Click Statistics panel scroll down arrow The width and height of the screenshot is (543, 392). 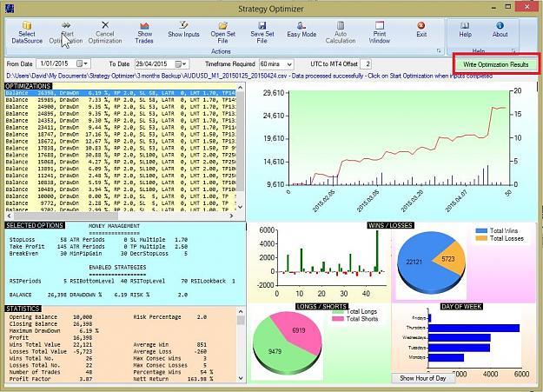point(241,378)
